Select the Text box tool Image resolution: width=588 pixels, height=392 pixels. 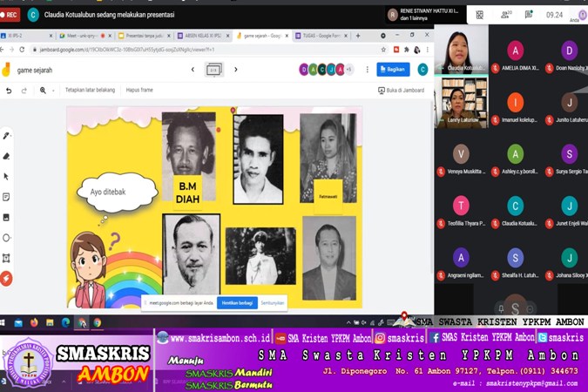click(7, 258)
